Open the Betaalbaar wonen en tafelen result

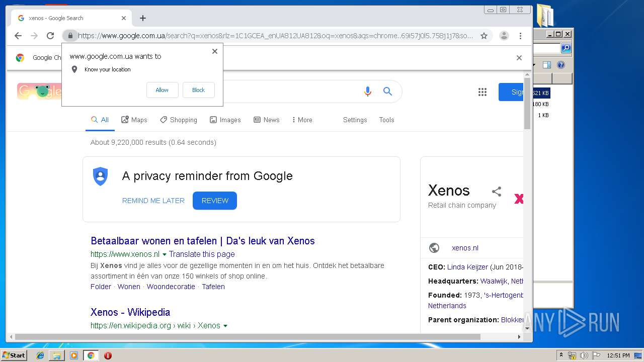[203, 241]
